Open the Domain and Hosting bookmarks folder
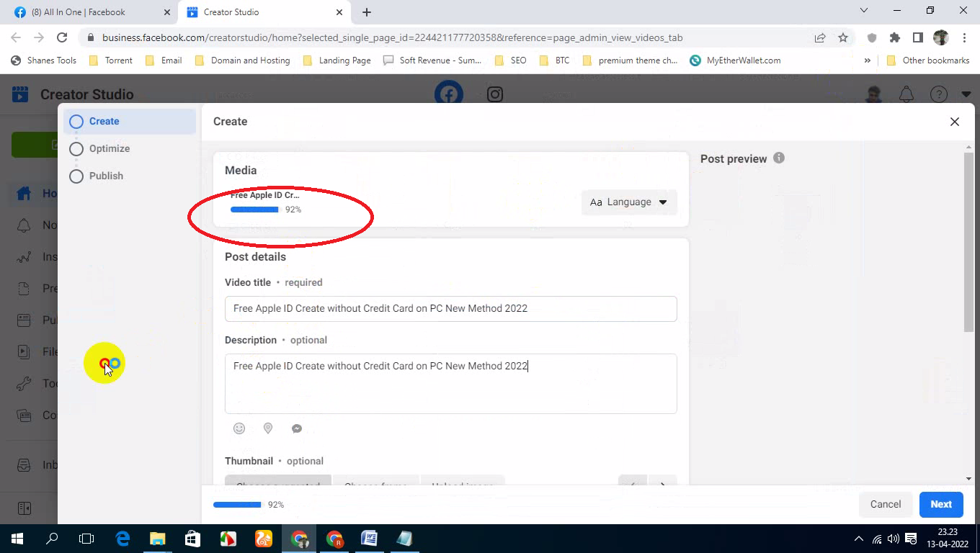This screenshot has width=980, height=553. coord(242,60)
